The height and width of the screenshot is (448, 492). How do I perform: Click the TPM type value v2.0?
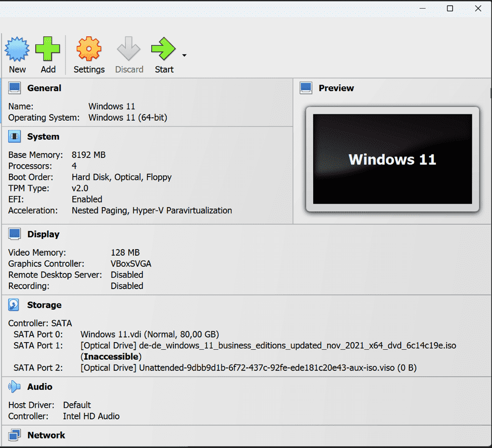(80, 188)
